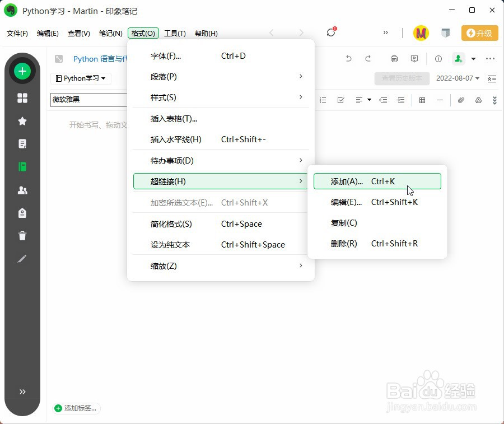This screenshot has height=424, width=504.
Task: Expand the 段落(P) submenu
Action: (221, 77)
